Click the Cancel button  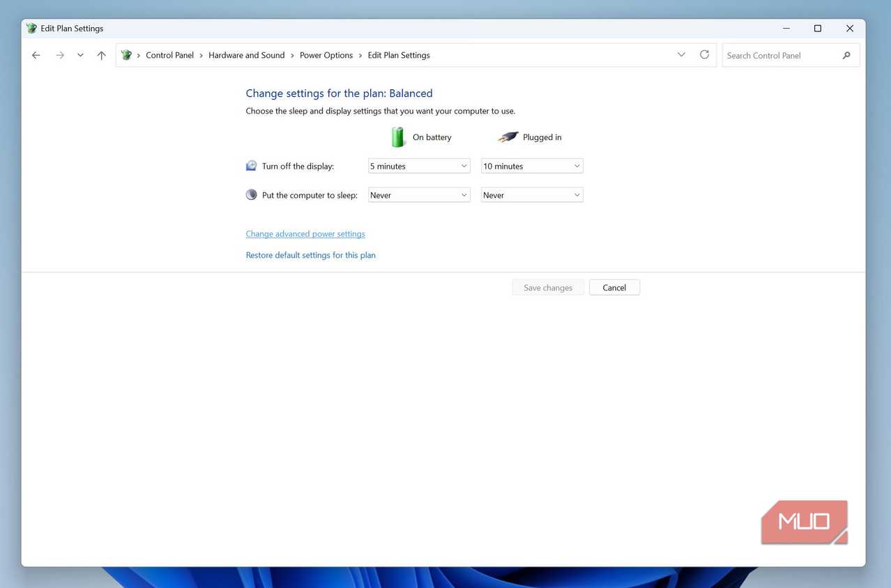coord(614,288)
